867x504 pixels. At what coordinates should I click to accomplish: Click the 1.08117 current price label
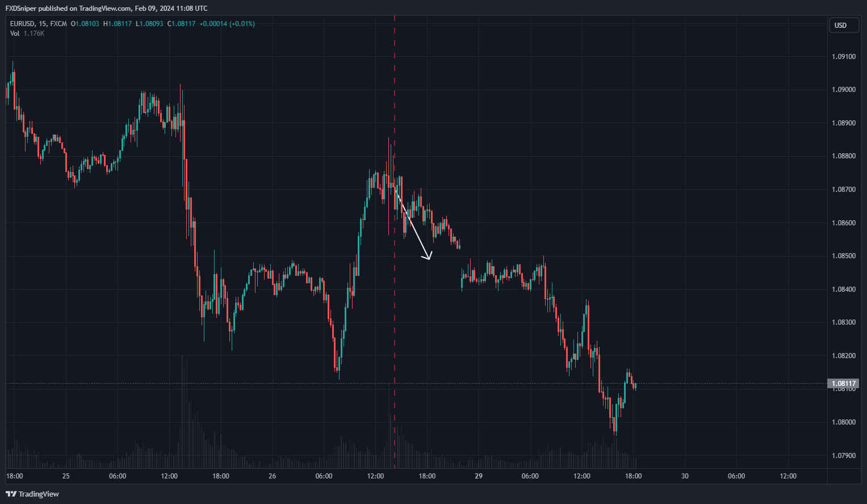(843, 384)
